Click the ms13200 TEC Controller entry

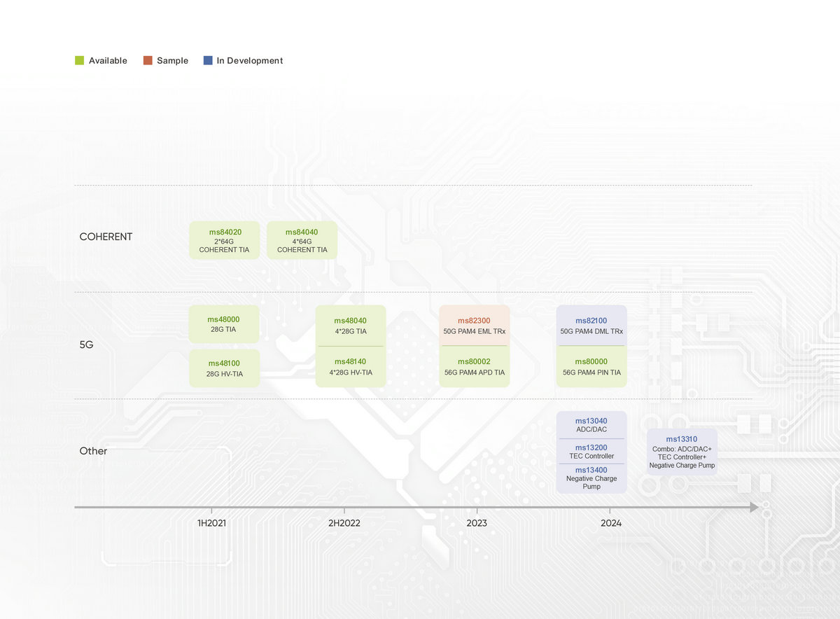click(591, 452)
